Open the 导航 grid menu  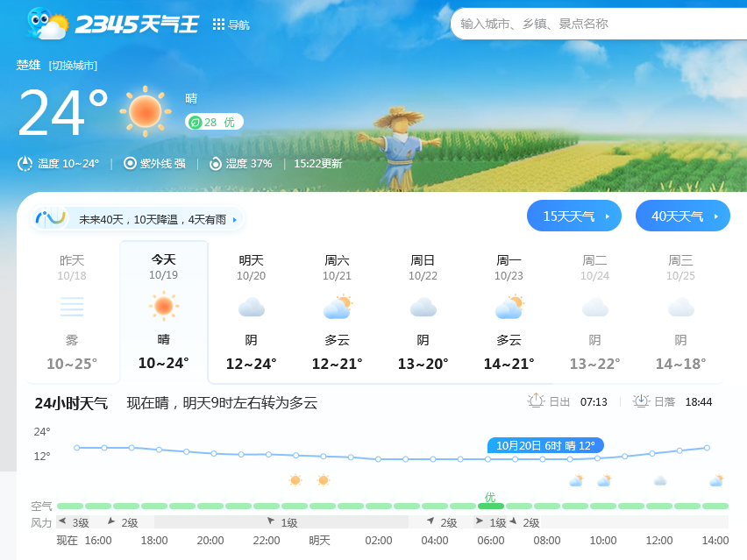[231, 25]
